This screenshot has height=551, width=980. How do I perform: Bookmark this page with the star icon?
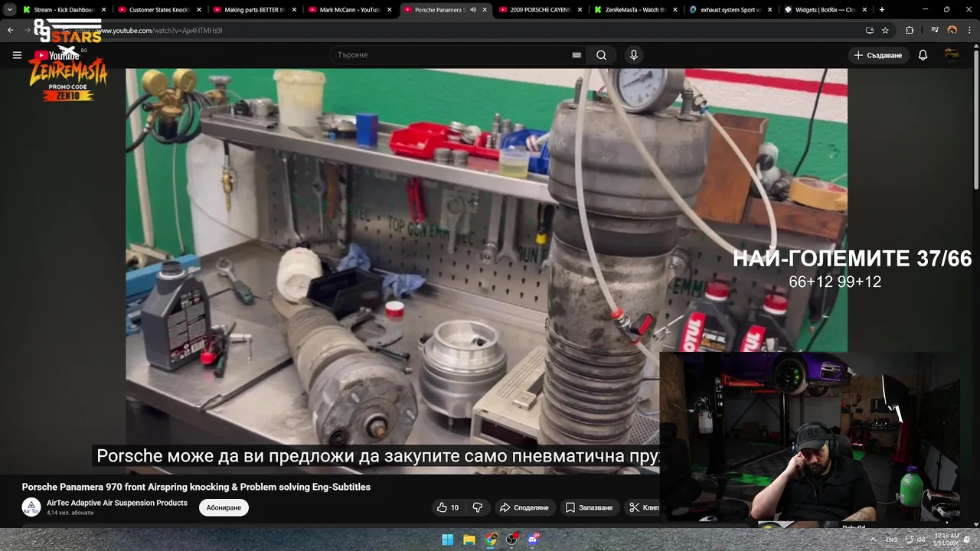886,31
